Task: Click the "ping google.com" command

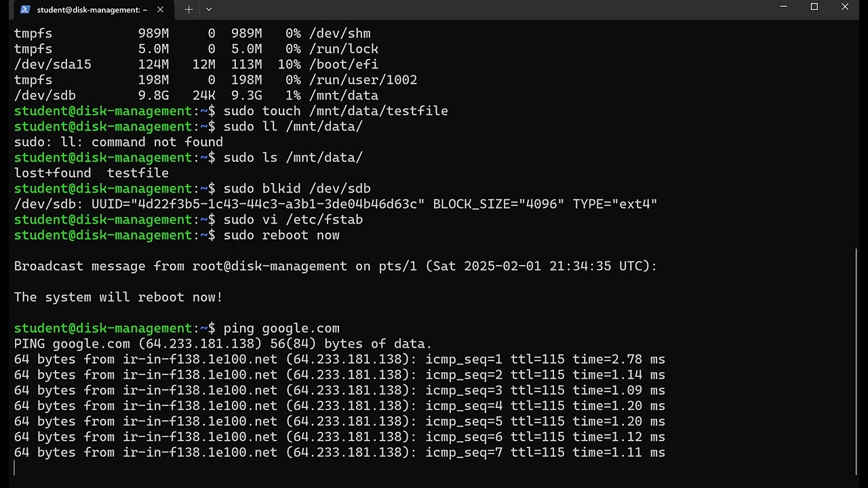Action: point(281,329)
